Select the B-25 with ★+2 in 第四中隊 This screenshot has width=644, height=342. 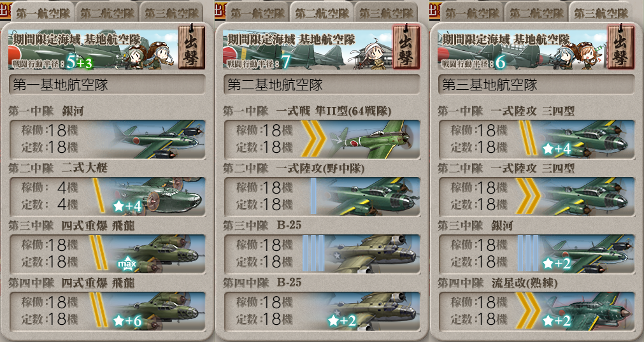322,311
